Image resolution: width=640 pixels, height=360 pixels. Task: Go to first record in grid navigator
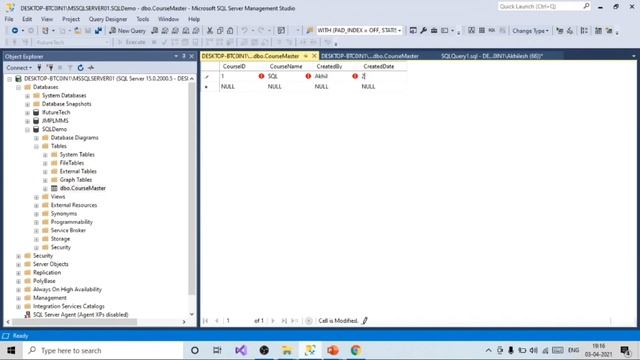point(206,321)
